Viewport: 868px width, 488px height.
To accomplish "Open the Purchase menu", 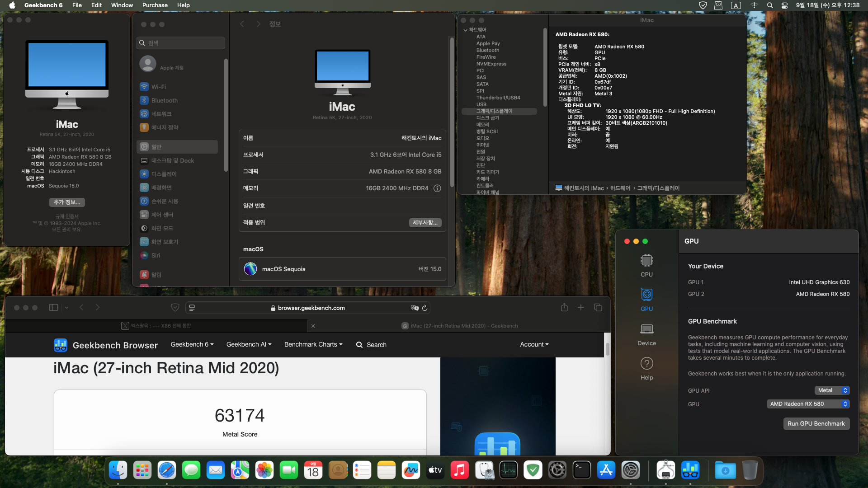I will 155,5.
